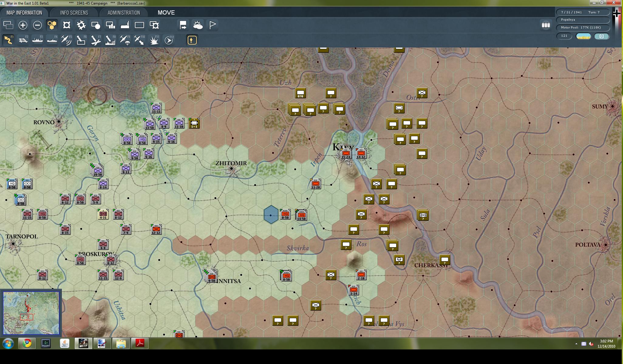This screenshot has height=364, width=623.
Task: Select the 11-28 unit south of Irpen
Action: coord(316,184)
